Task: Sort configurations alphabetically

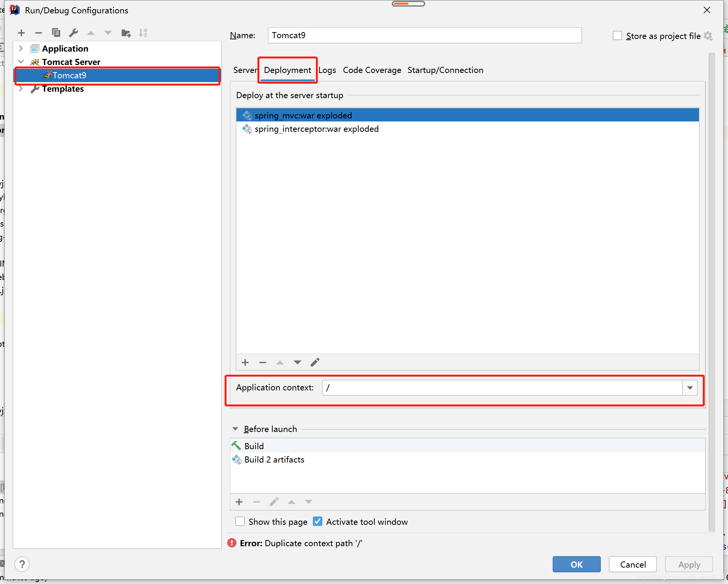Action: tap(143, 33)
